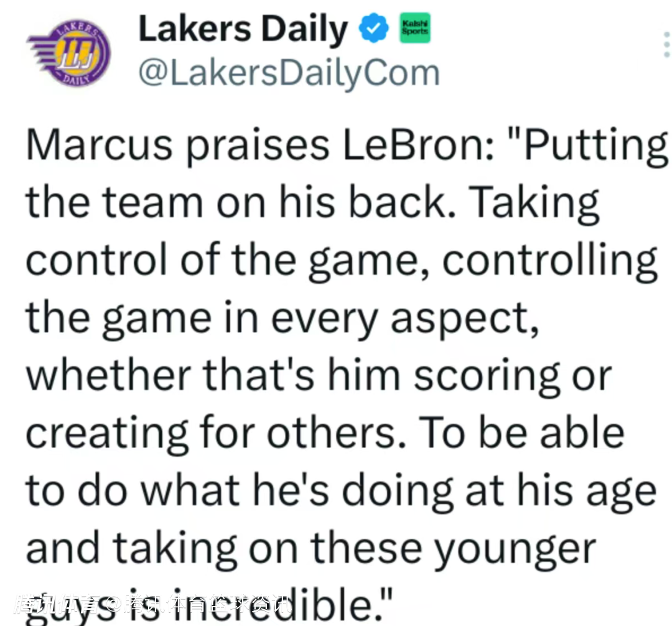Click the word "praises" in the tweet
The width and height of the screenshot is (672, 626).
coord(258,146)
